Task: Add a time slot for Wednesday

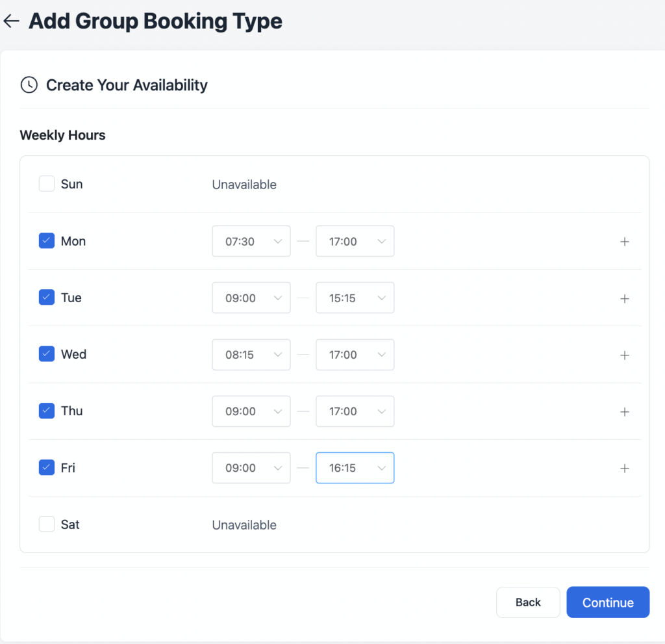Action: 624,355
